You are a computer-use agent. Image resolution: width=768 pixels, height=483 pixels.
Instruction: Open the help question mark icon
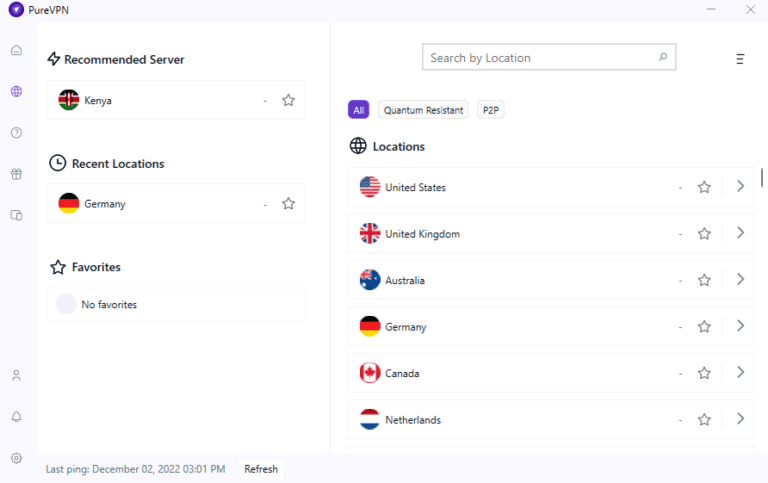pyautogui.click(x=16, y=132)
